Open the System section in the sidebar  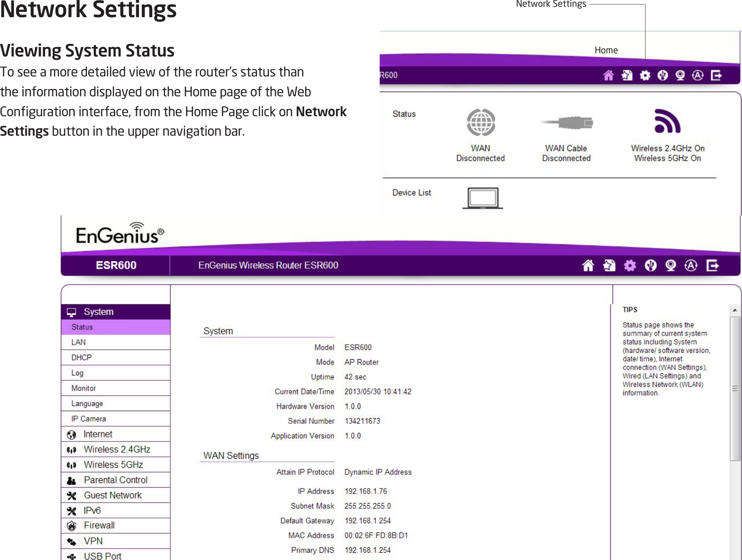pos(115,312)
